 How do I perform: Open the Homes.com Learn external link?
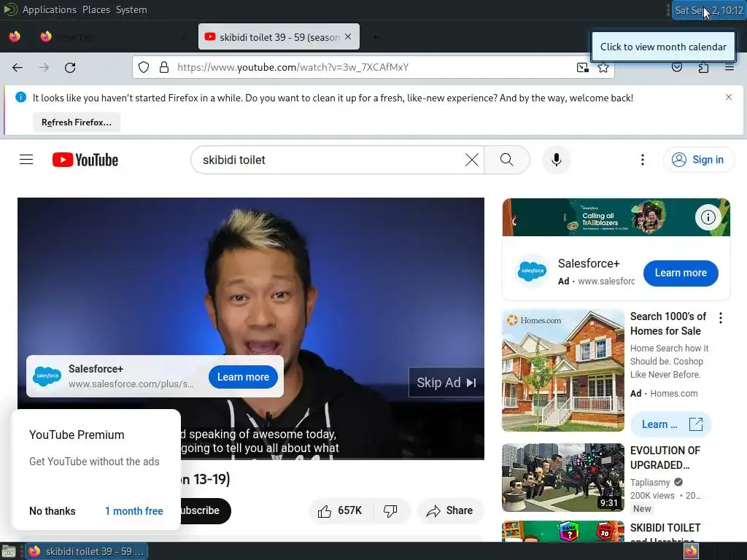coord(671,424)
